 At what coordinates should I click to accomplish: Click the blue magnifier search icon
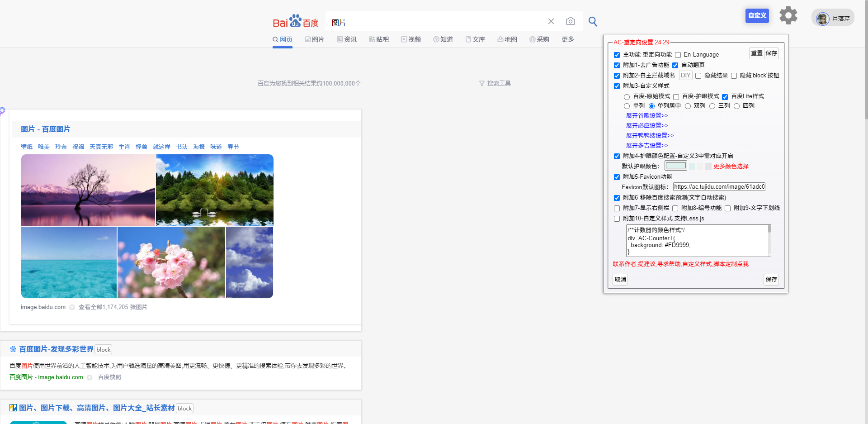(x=593, y=21)
